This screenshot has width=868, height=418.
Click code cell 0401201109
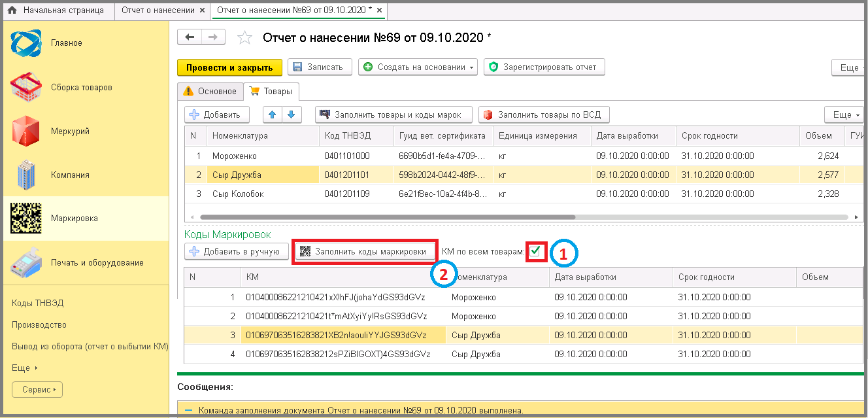pos(356,194)
